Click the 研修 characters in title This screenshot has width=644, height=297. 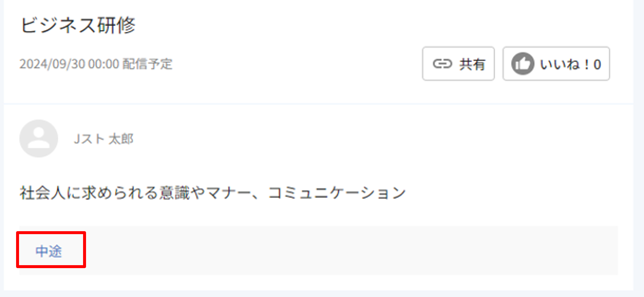pyautogui.click(x=116, y=25)
